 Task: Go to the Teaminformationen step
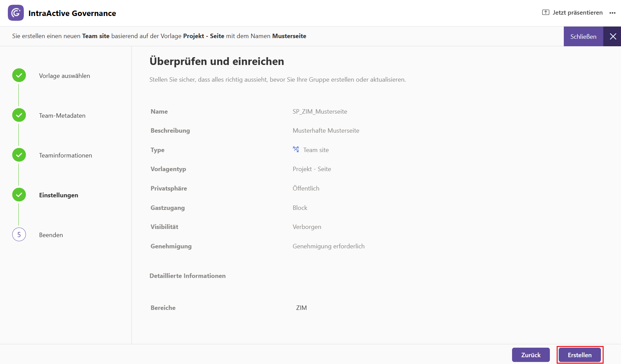[x=66, y=155]
